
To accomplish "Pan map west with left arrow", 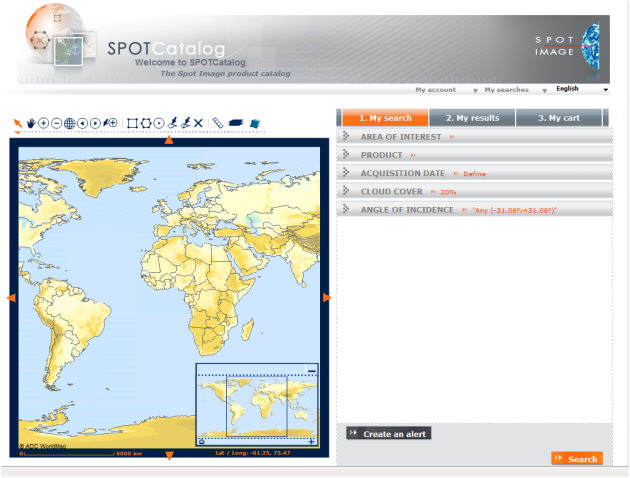I will tap(12, 298).
